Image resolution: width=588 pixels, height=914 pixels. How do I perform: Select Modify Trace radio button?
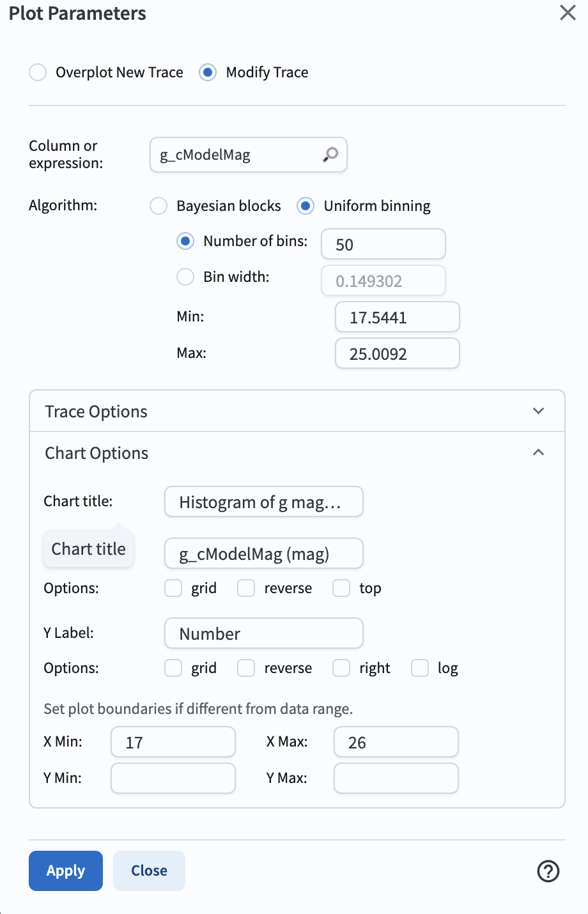(x=208, y=72)
